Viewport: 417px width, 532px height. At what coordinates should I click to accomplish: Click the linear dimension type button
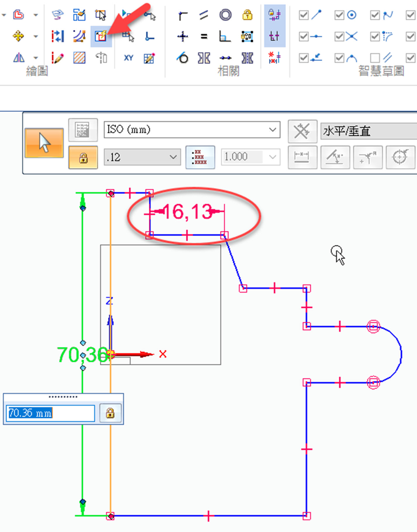(302, 157)
